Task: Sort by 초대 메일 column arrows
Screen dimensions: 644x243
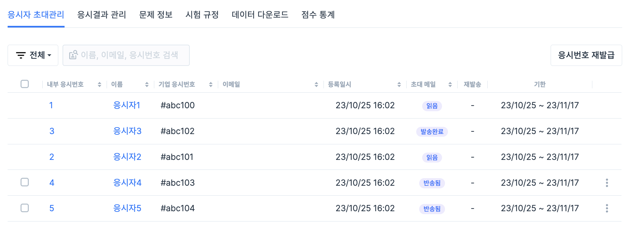Action: (450, 85)
